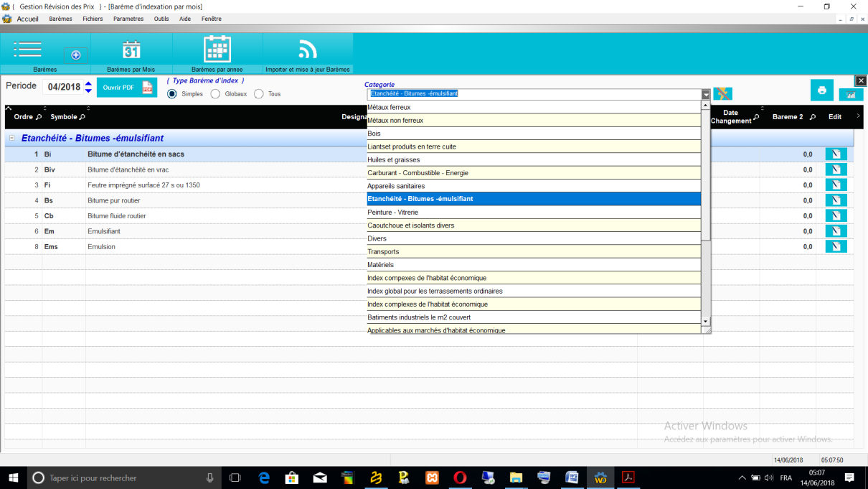868x489 pixels.
Task: Collapse the Etanchéité - Bitumes group
Action: pyautogui.click(x=12, y=138)
